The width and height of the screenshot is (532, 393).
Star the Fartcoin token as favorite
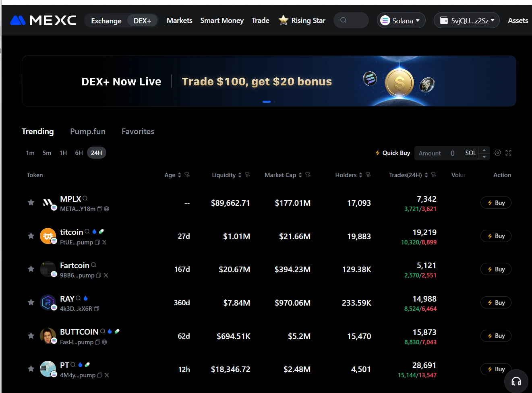[x=31, y=269]
